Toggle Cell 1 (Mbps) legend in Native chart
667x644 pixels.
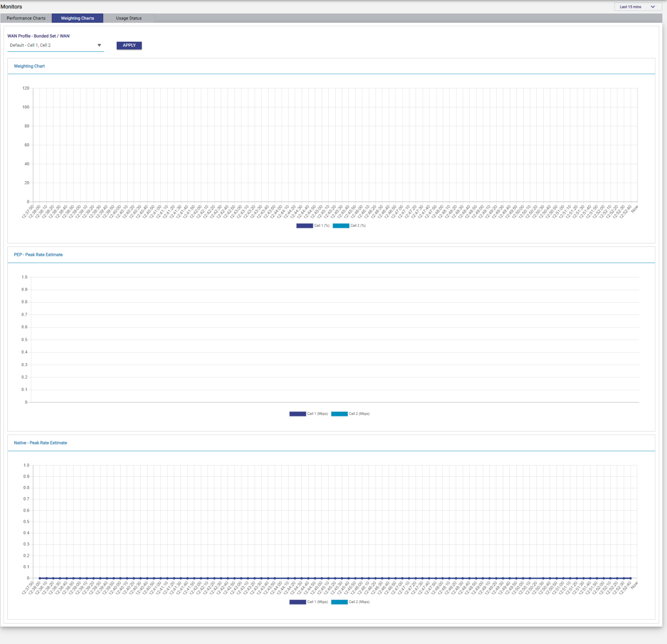309,602
